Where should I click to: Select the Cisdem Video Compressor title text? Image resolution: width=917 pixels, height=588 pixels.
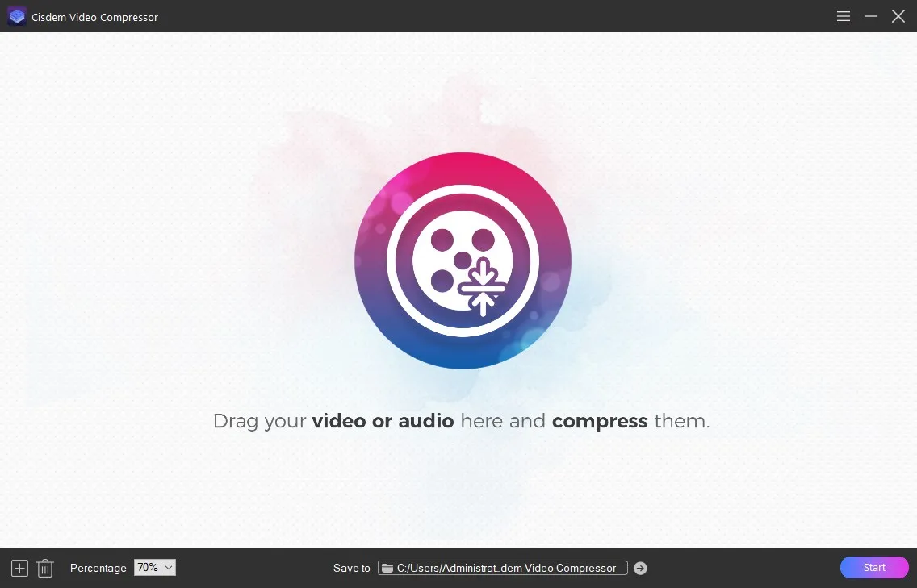(94, 16)
